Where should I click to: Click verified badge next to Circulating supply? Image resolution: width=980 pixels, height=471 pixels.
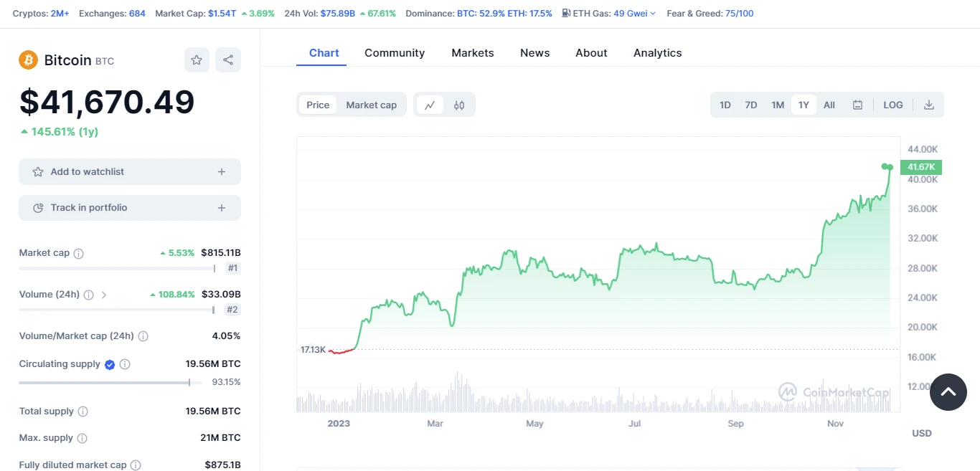(110, 364)
